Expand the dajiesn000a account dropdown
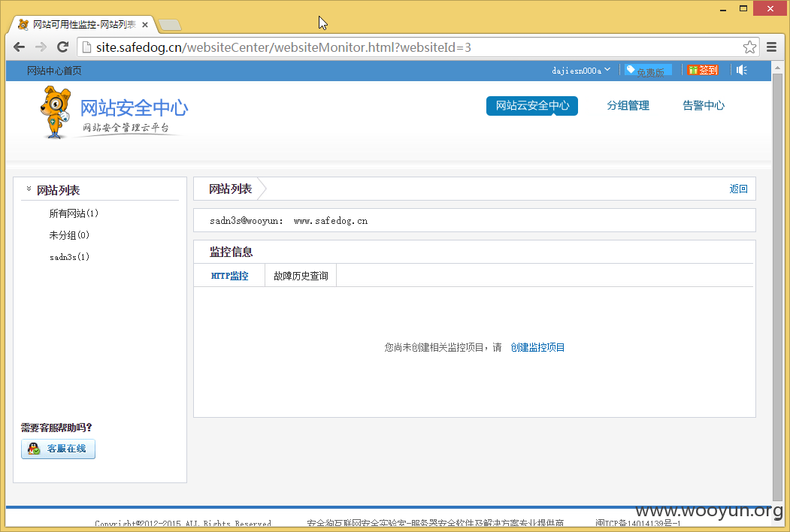The height and width of the screenshot is (532, 790). 581,71
